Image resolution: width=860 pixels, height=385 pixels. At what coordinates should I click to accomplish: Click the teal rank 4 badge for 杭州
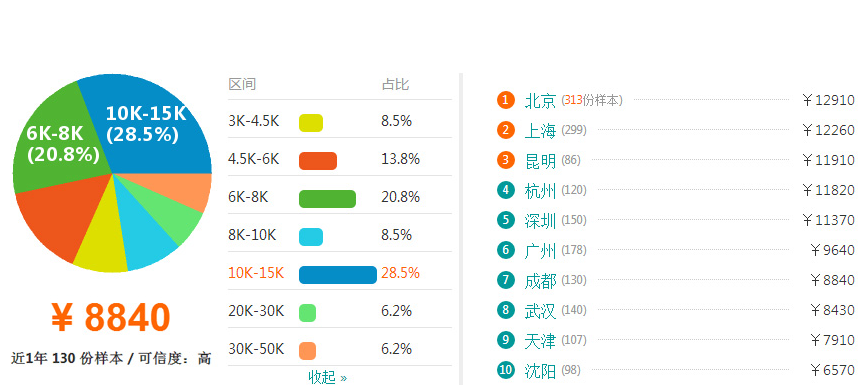tap(506, 190)
